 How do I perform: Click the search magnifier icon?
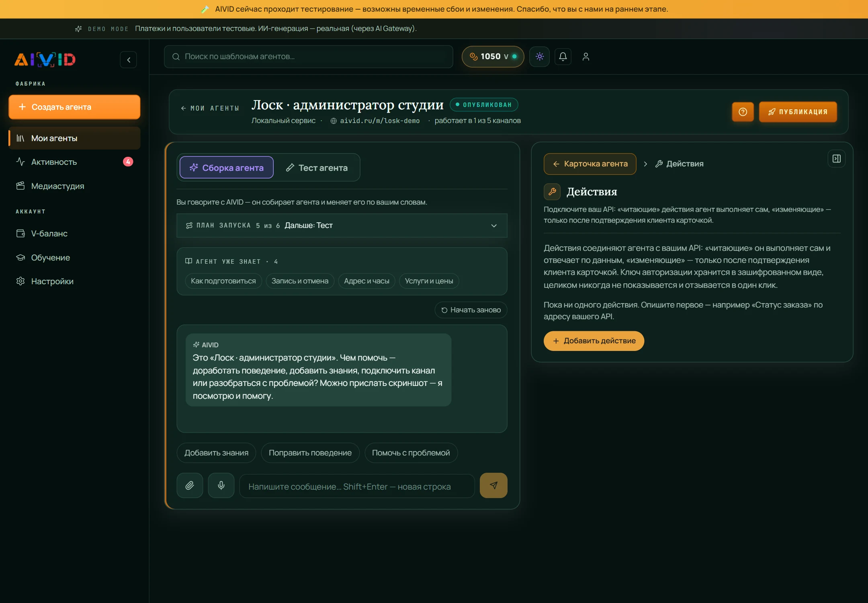176,57
